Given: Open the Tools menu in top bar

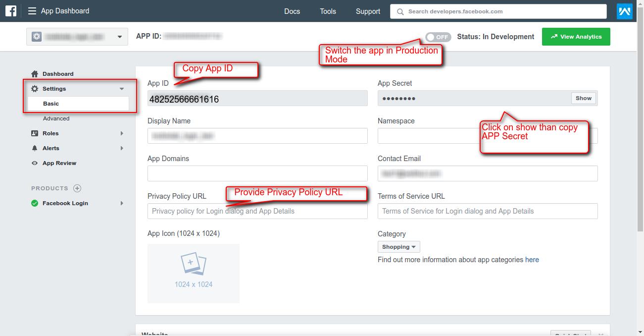Looking at the screenshot, I should tap(328, 11).
